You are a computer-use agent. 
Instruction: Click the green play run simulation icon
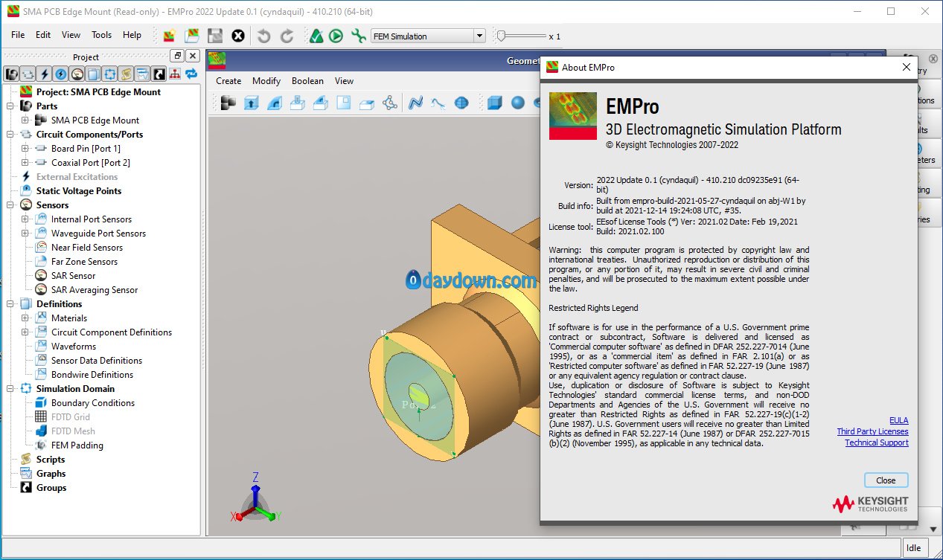click(336, 36)
